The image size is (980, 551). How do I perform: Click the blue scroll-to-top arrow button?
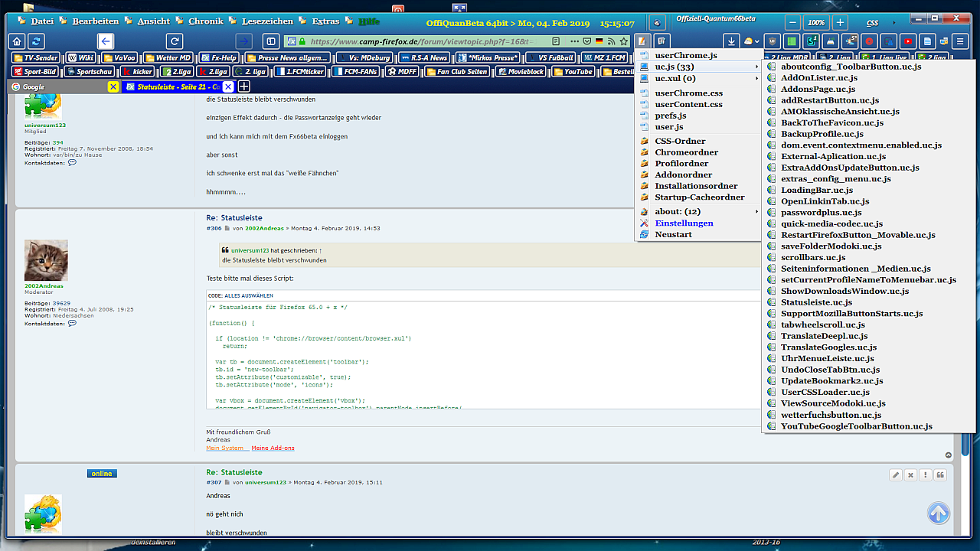pos(939,513)
